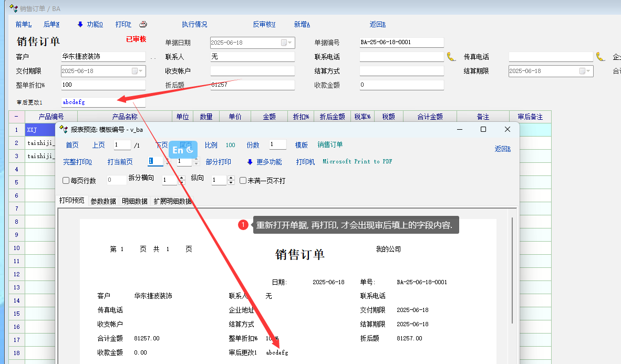Click the phone icon beside 传真电话 field
The height and width of the screenshot is (364, 621).
pos(601,57)
